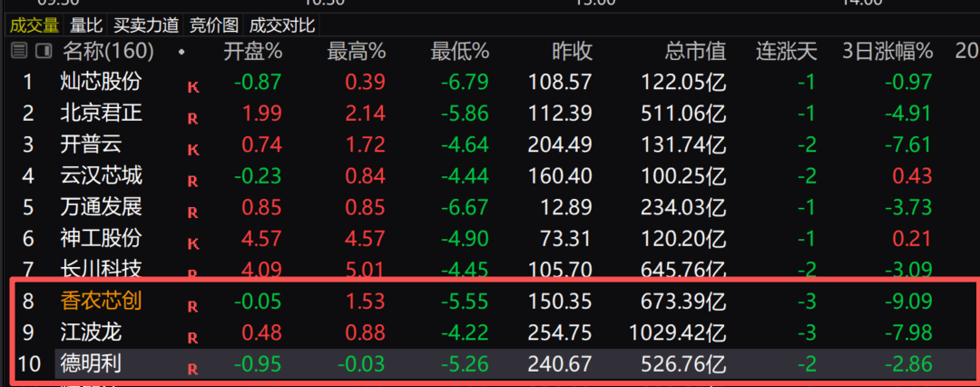
Task: Sort by the 名称(160) column header
Action: (x=107, y=52)
